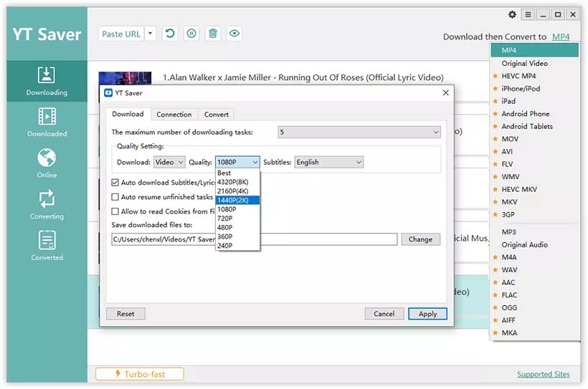Viewport: 588px width, 389px height.
Task: Open the Converting section in sidebar
Action: pyautogui.click(x=47, y=205)
